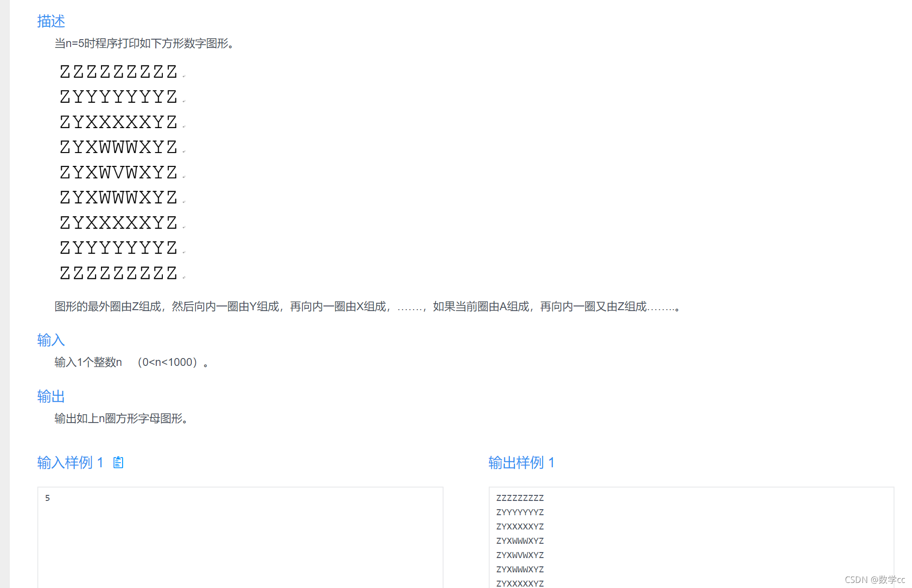Click the 输入样例 1 heading text
912x588 pixels.
coord(70,462)
